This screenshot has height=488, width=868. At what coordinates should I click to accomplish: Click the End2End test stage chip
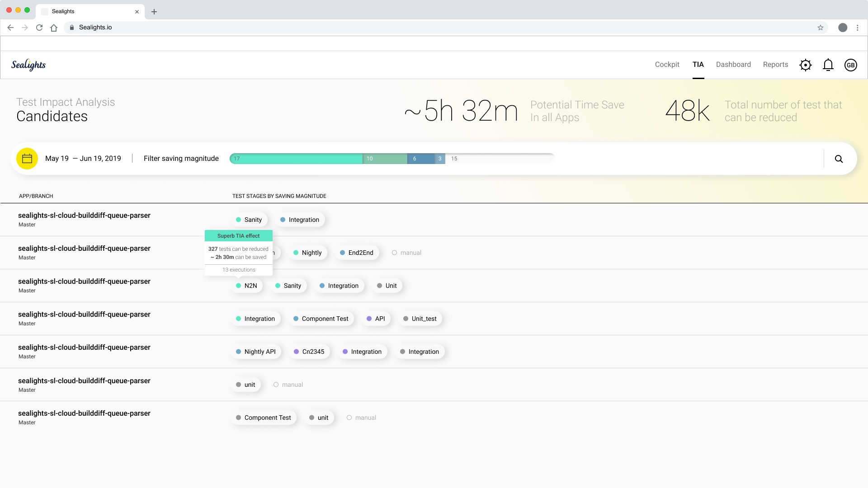click(357, 253)
